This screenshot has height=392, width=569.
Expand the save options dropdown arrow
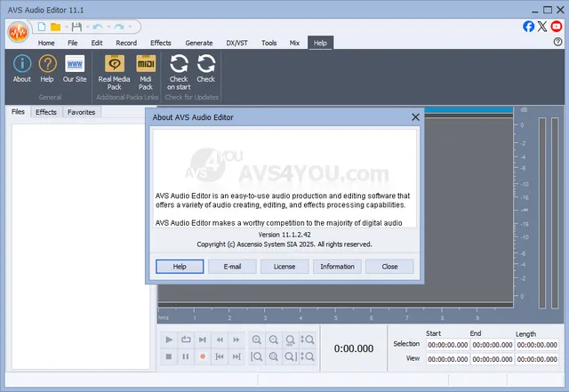tap(87, 27)
